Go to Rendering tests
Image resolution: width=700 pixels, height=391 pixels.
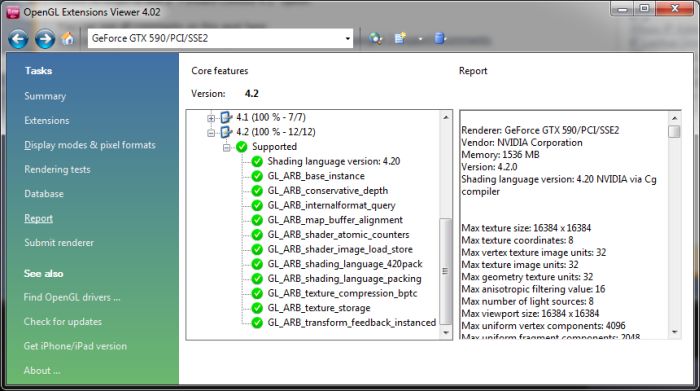57,170
